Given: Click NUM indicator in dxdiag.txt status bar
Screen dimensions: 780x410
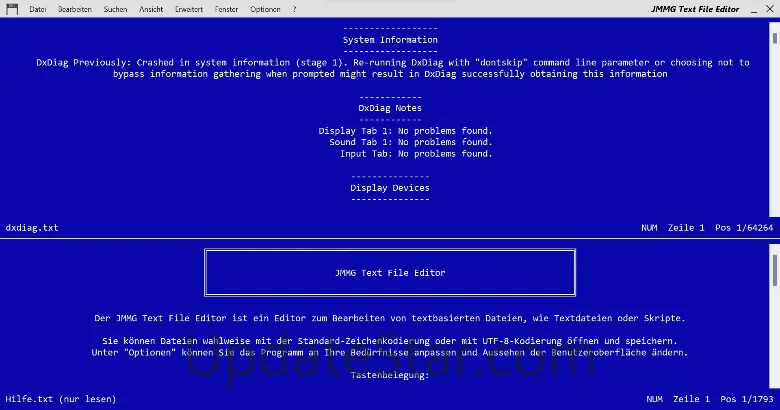Looking at the screenshot, I should (x=649, y=228).
